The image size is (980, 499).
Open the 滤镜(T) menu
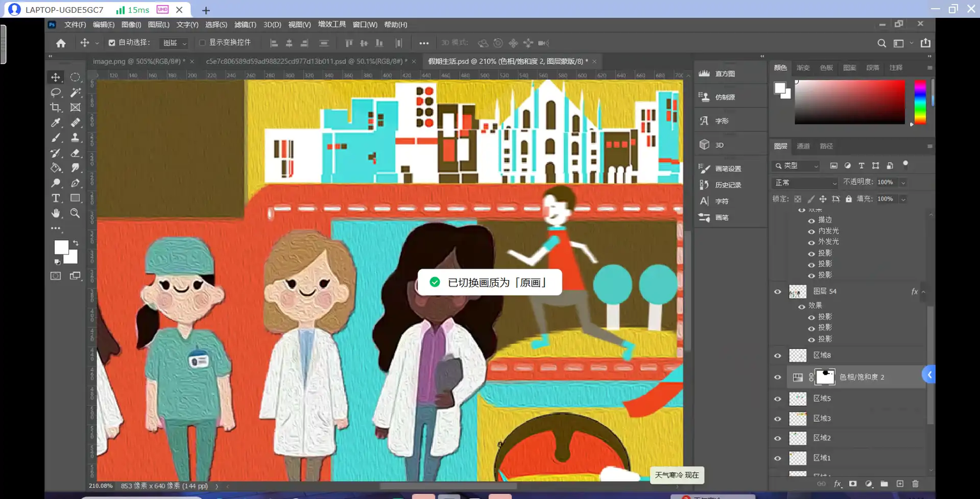[x=245, y=25]
